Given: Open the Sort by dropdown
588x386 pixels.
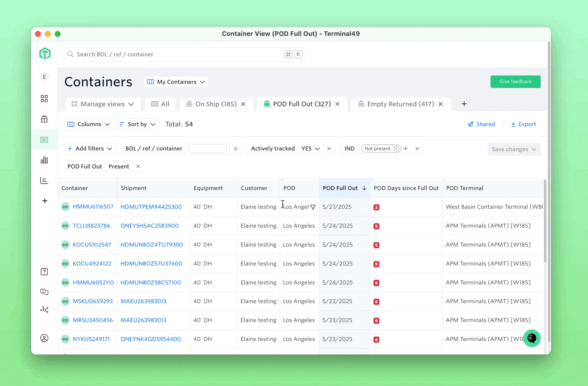Looking at the screenshot, I should 138,124.
